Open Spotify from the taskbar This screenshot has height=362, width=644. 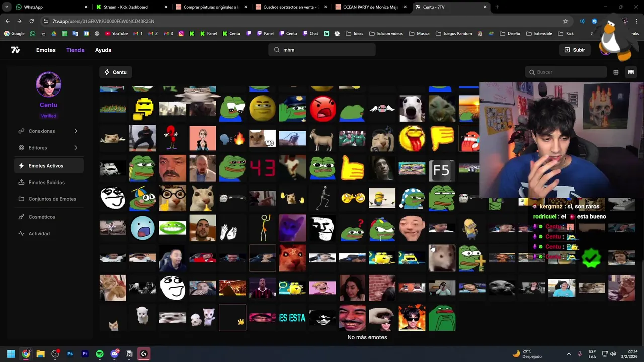coord(100,354)
